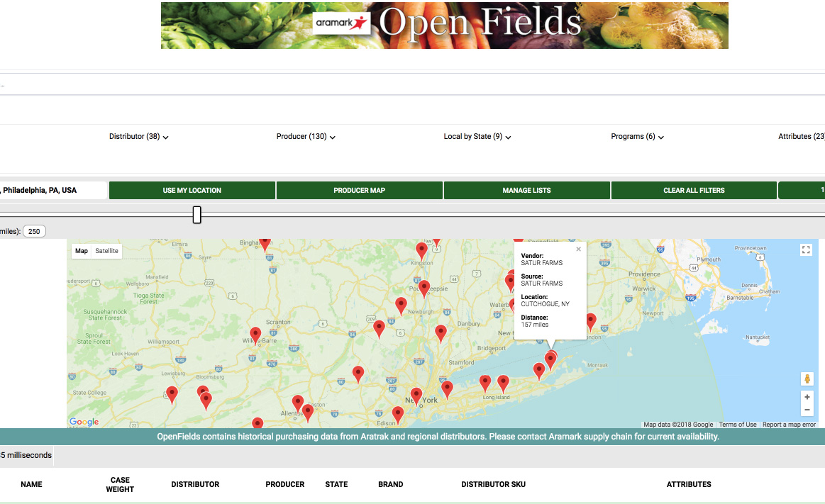Viewport: 825px width, 504px height.
Task: Sort by DISTRIBUTOR SKU column header
Action: (x=494, y=485)
